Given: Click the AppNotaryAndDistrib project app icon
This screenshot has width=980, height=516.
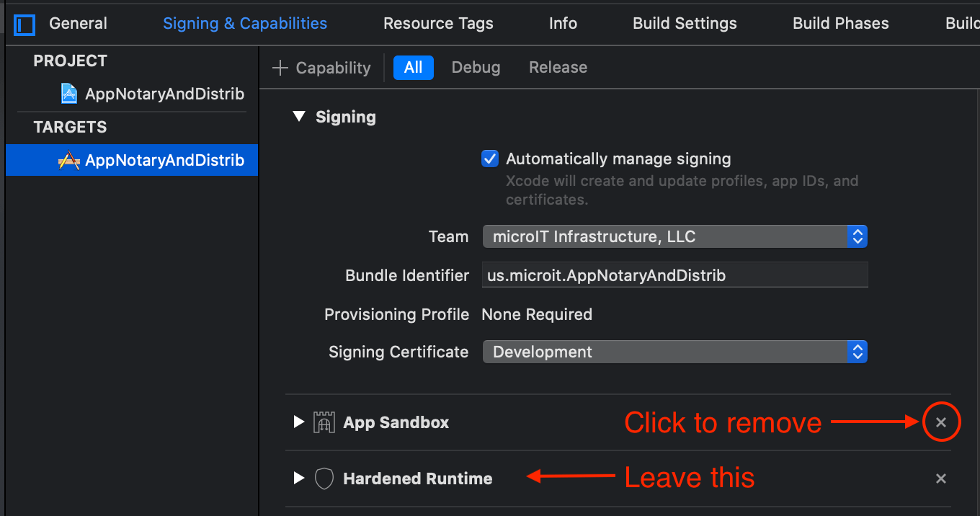Looking at the screenshot, I should tap(68, 93).
